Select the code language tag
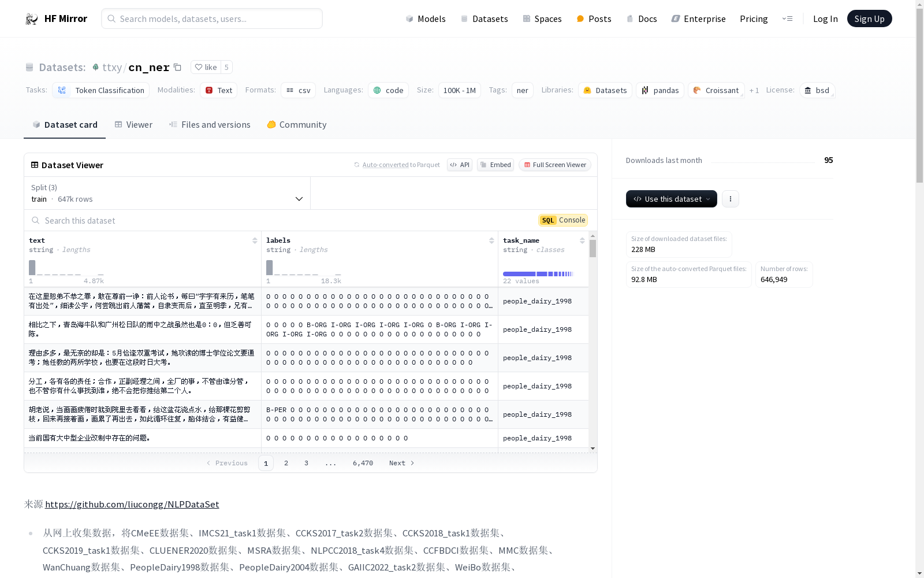The height and width of the screenshot is (578, 924). pyautogui.click(x=389, y=90)
